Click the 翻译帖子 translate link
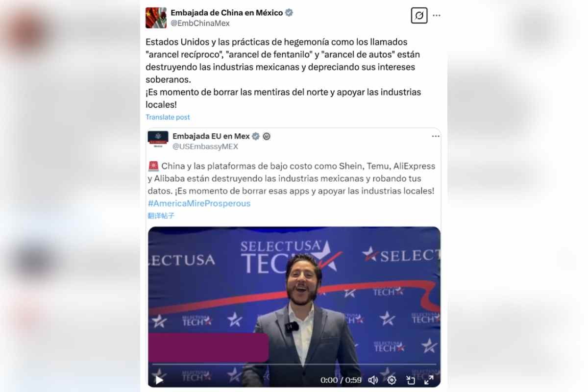The width and height of the screenshot is (588, 392). click(x=161, y=216)
